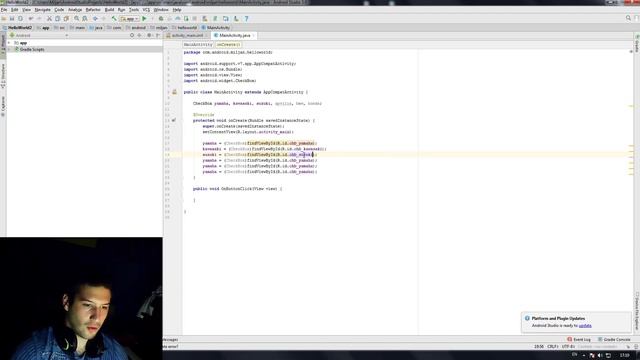
Task: Open the app run configuration dropdown
Action: [x=129, y=18]
